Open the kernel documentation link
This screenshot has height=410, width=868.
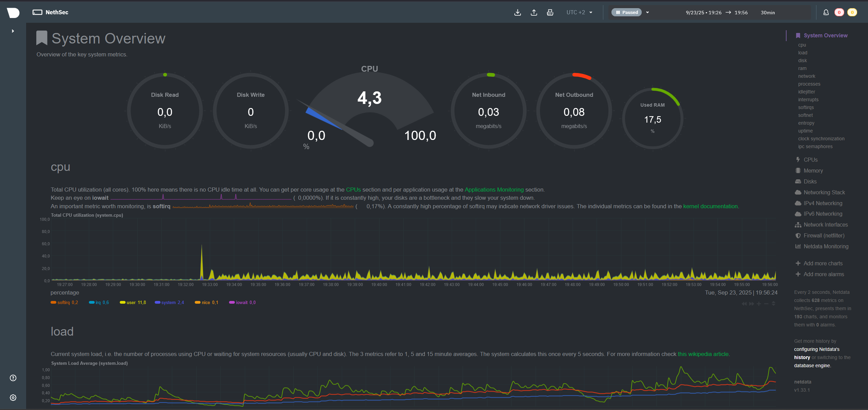click(x=710, y=207)
